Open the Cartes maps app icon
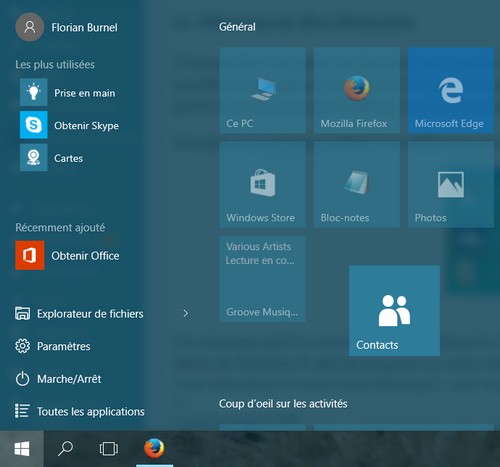Viewport: 500px width, 467px height. (x=34, y=157)
